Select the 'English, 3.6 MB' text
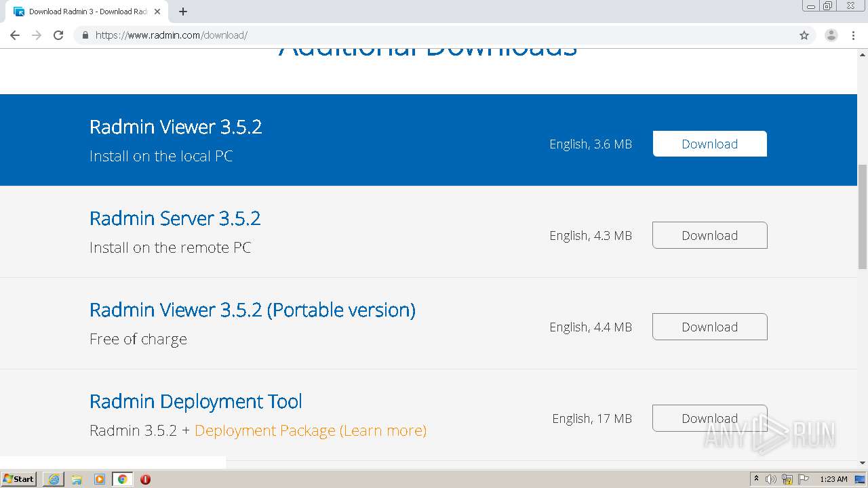 [x=591, y=144]
